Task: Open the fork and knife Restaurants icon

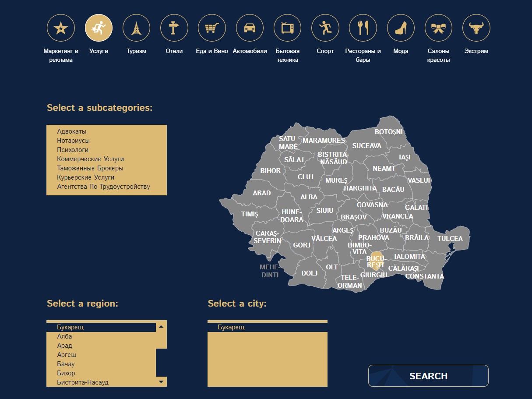Action: pyautogui.click(x=363, y=28)
